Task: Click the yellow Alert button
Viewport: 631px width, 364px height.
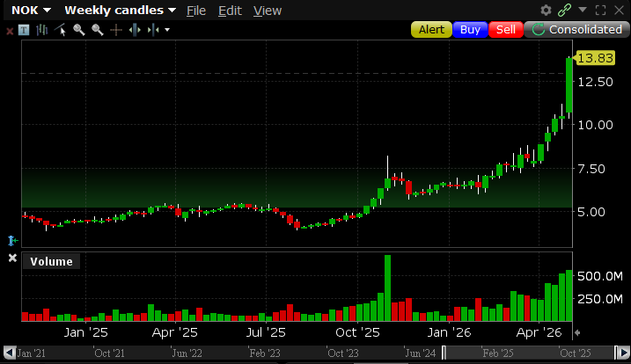Action: click(x=431, y=30)
